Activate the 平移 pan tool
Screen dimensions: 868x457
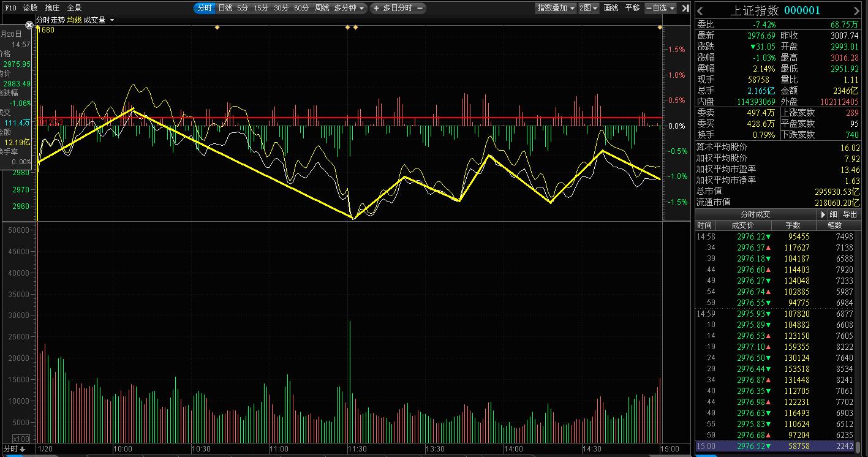632,8
